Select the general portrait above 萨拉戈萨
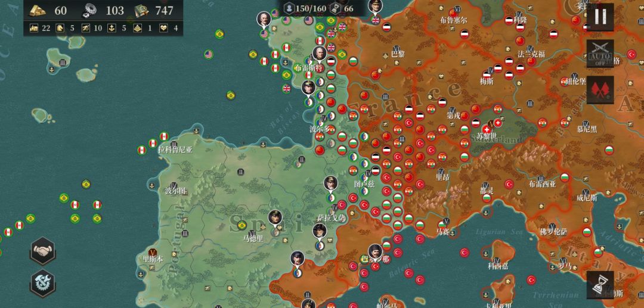Screen dimensions: 644x308 click(330, 184)
